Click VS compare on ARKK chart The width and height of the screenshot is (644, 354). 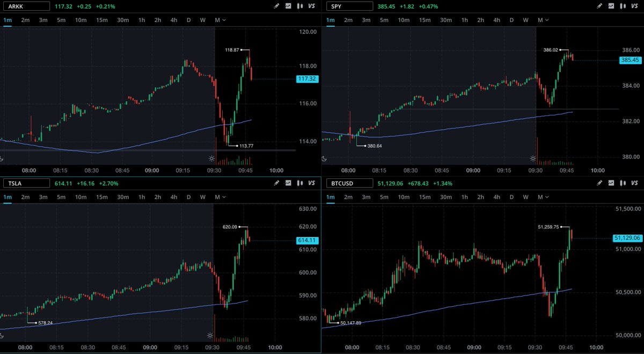(312, 6)
